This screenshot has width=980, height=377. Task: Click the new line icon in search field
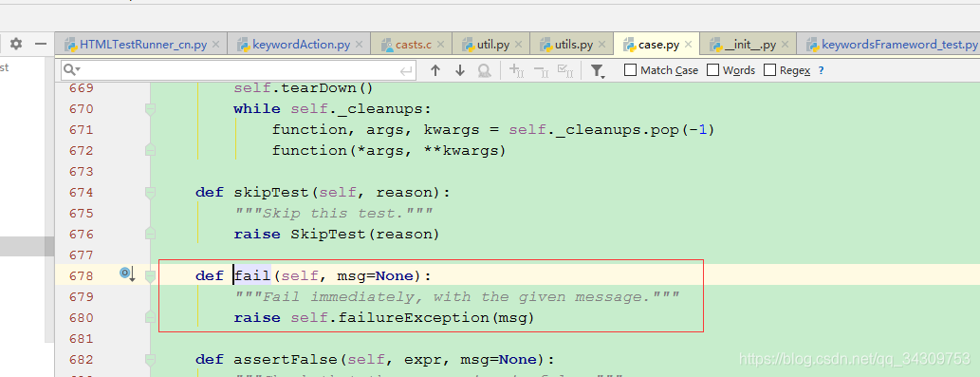[407, 70]
